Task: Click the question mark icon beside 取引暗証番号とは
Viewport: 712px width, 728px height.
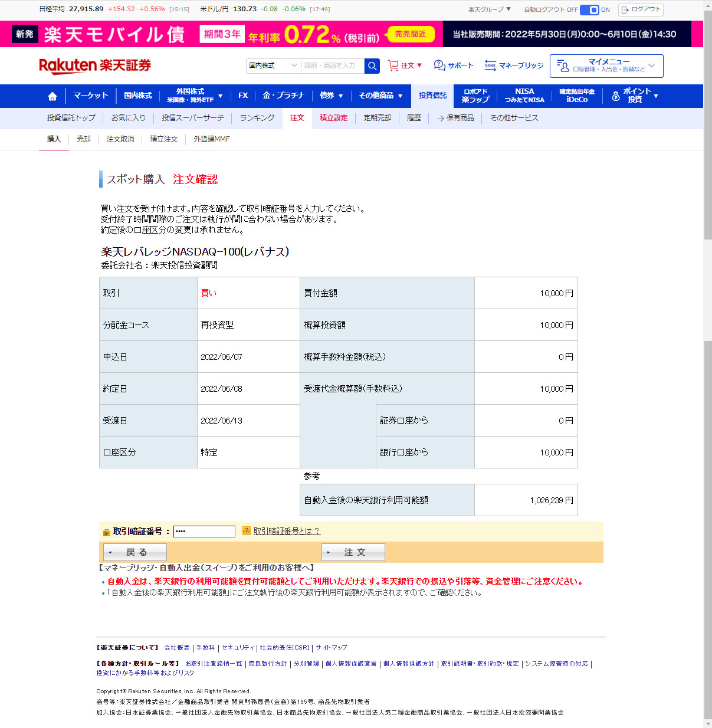Action: [247, 531]
